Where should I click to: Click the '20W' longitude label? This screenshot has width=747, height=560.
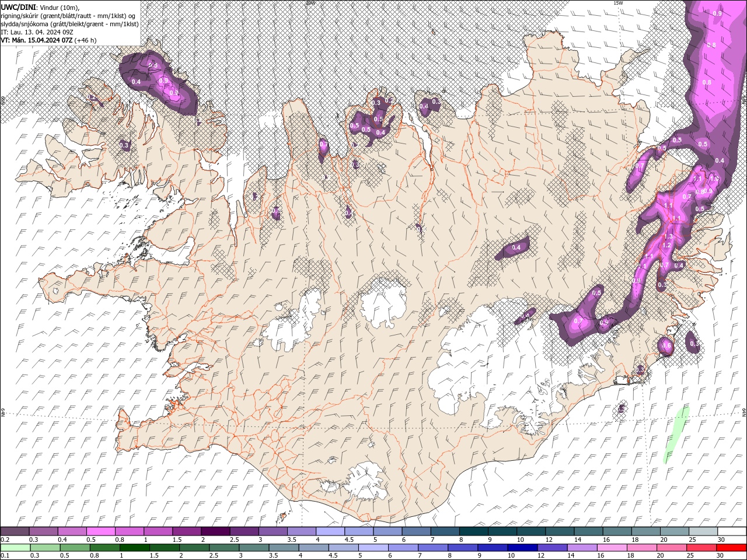point(310,3)
